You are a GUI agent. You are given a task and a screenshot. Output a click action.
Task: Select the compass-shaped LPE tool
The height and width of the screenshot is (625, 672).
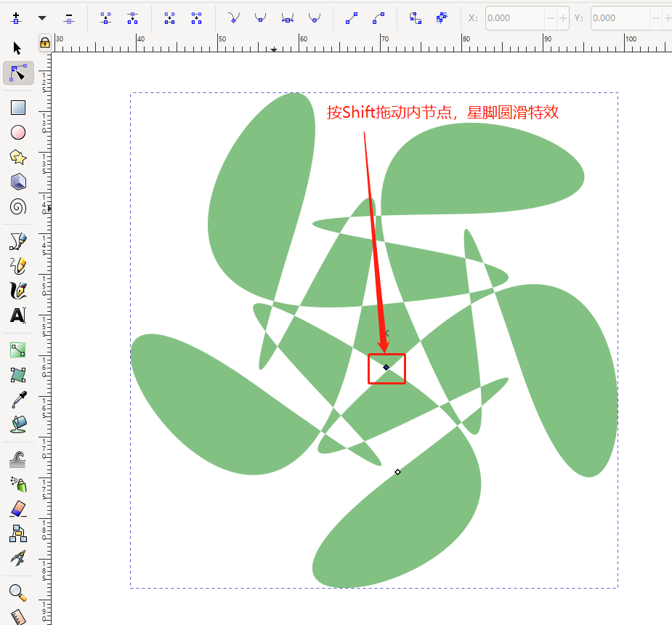coord(18,558)
